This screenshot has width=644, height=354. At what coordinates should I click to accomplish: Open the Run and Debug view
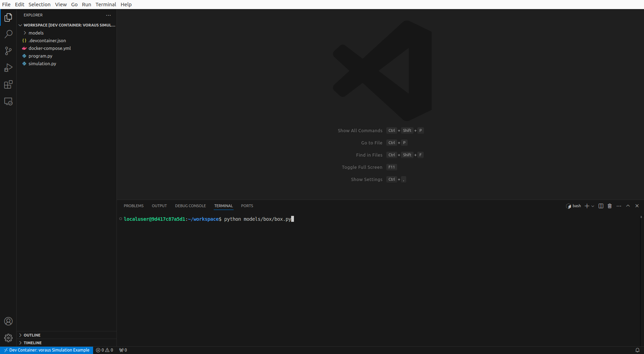[x=8, y=68]
